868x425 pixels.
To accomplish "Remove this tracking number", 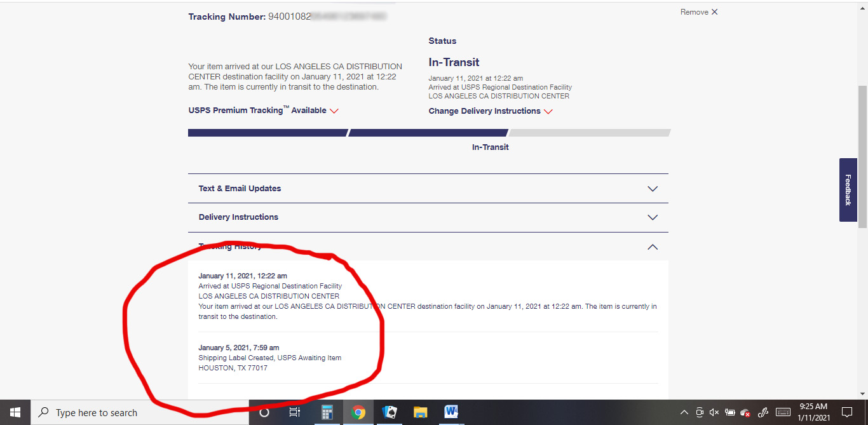I will coord(699,12).
